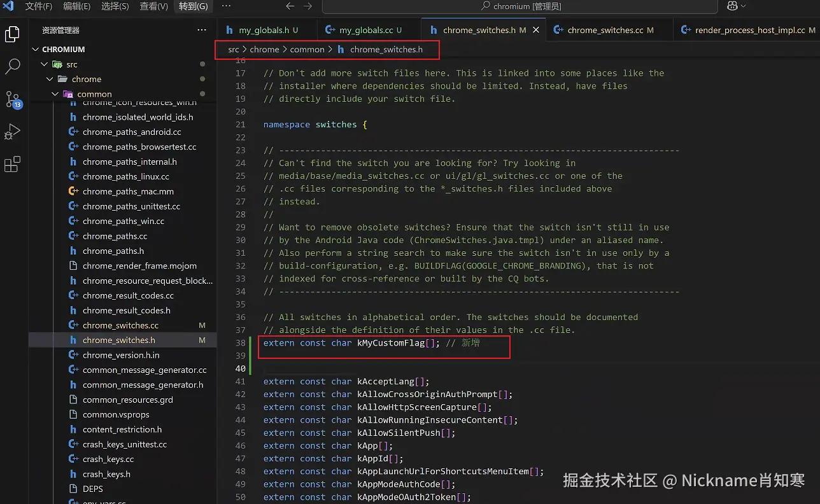Screen dimensions: 820x504
Task: Open crash_keys.cc file
Action: click(x=108, y=459)
